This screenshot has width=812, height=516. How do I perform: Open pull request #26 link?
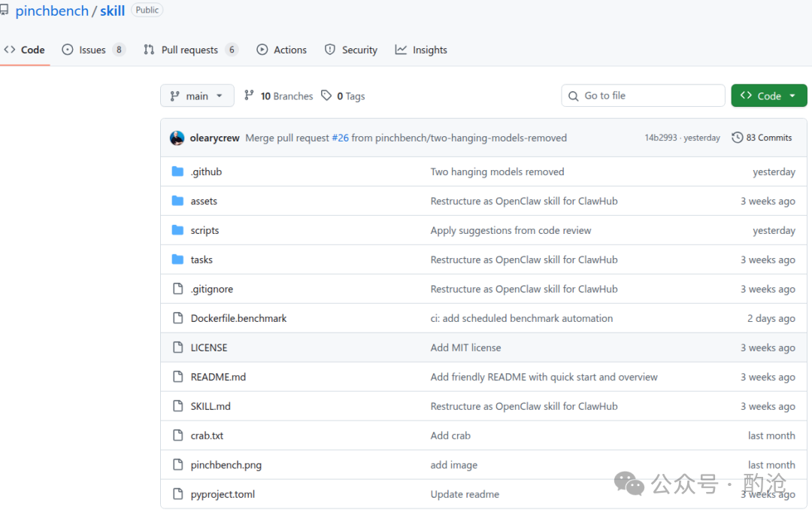pos(340,138)
